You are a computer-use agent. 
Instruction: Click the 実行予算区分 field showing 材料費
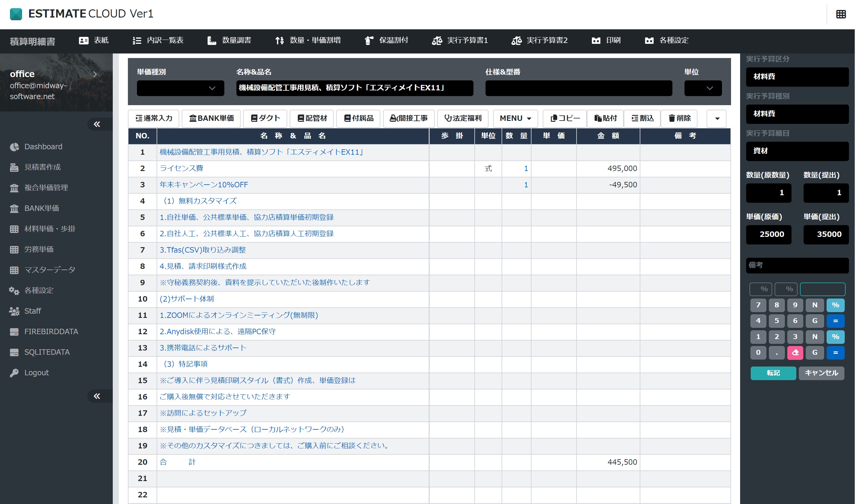point(797,77)
